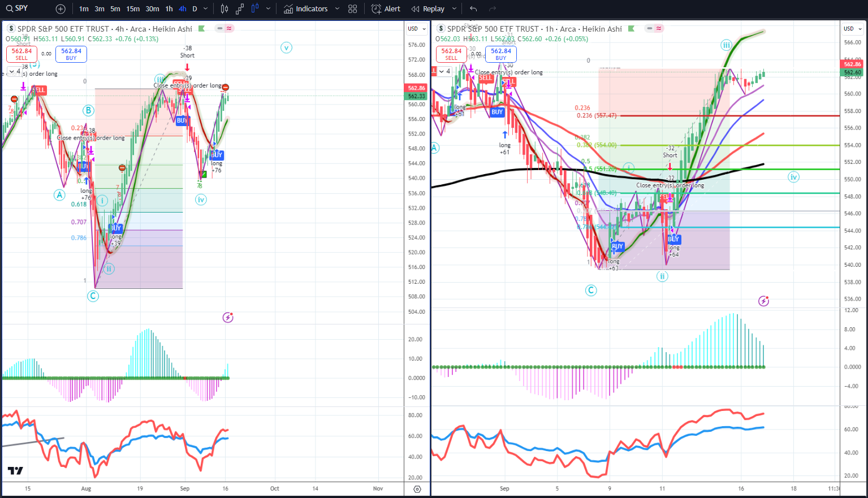Select wave label B circle on 4h chart
Image resolution: width=868 pixels, height=498 pixels.
pyautogui.click(x=88, y=110)
